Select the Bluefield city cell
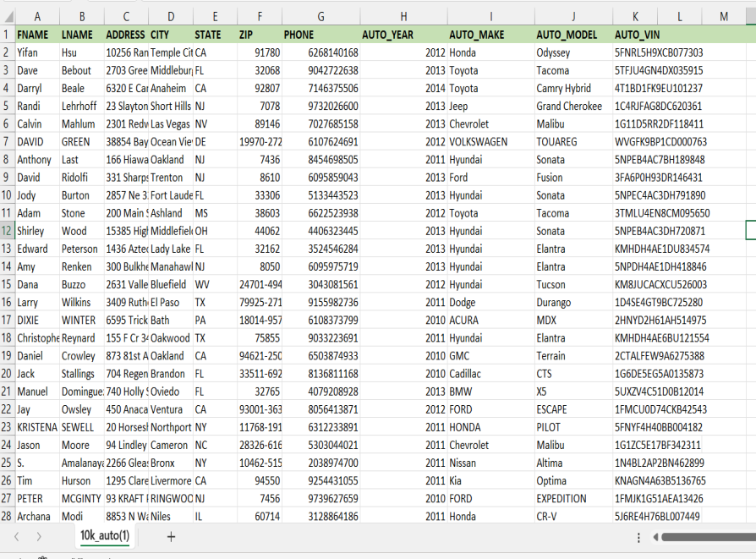This screenshot has height=559, width=756. (x=171, y=284)
